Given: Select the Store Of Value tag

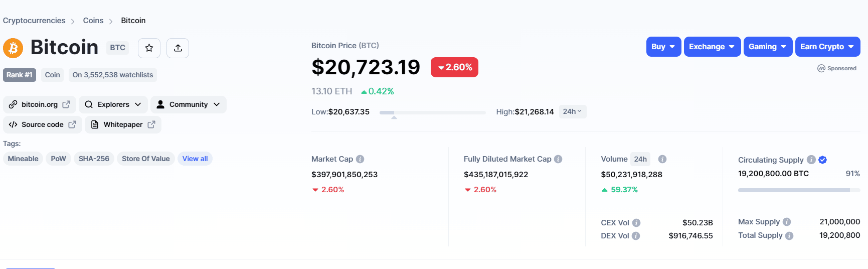Looking at the screenshot, I should pos(145,159).
